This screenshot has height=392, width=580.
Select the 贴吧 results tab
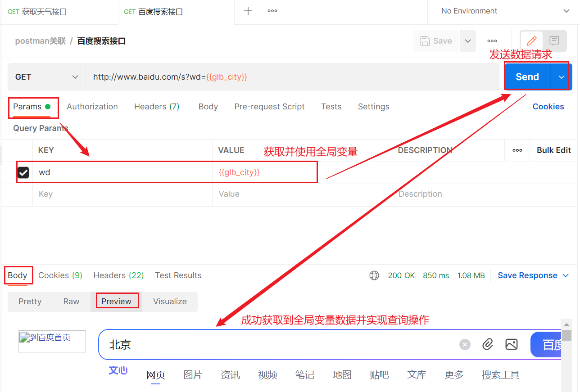[379, 375]
